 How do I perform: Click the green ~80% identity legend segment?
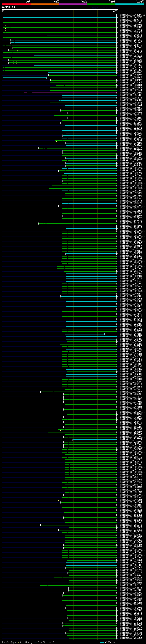(x=101, y=4)
